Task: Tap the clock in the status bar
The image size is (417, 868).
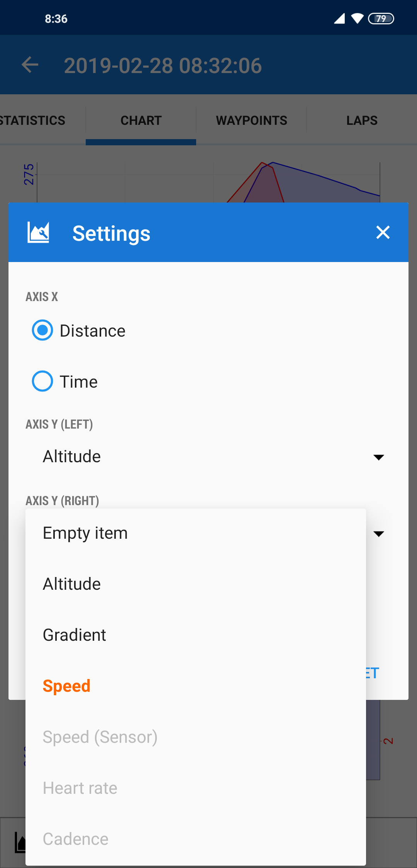Action: coord(56,19)
